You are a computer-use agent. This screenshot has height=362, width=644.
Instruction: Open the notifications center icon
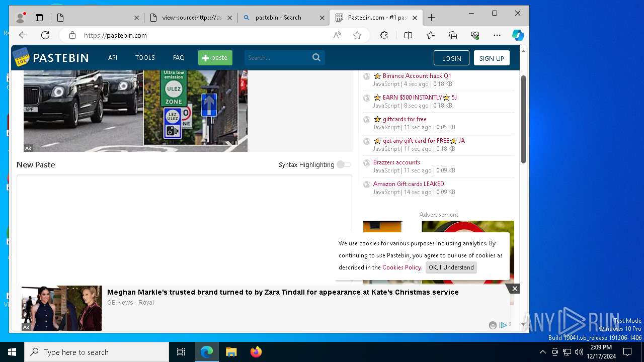click(627, 352)
